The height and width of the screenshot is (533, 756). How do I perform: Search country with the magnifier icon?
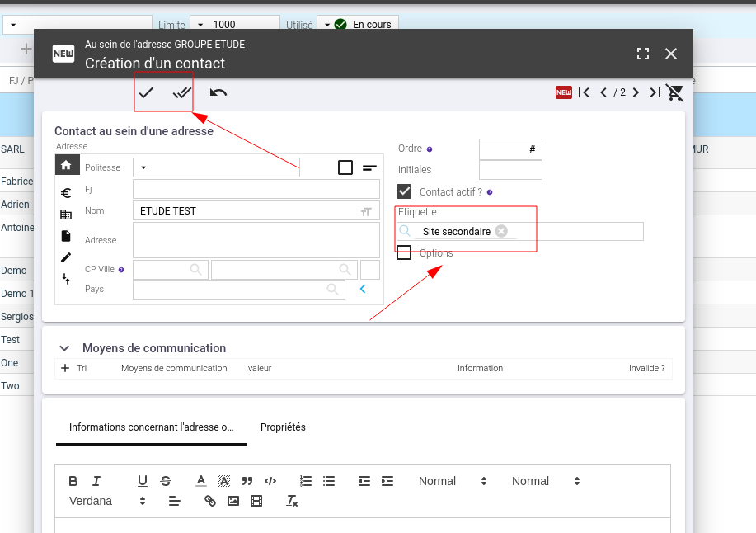[333, 289]
